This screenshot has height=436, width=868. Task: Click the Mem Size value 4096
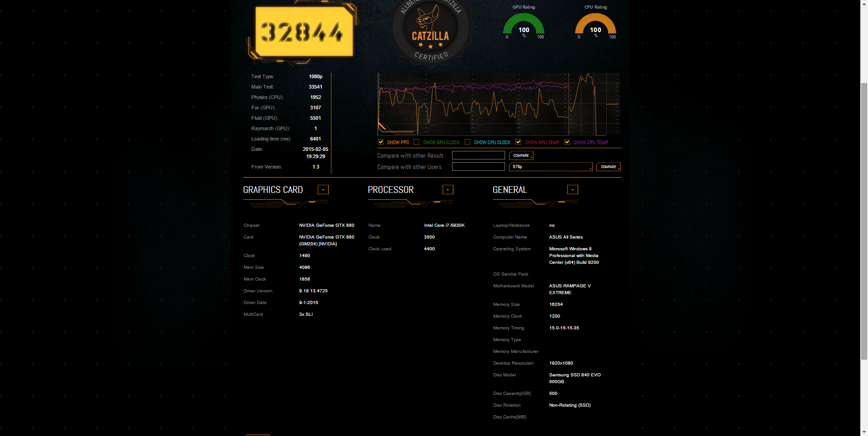point(305,267)
